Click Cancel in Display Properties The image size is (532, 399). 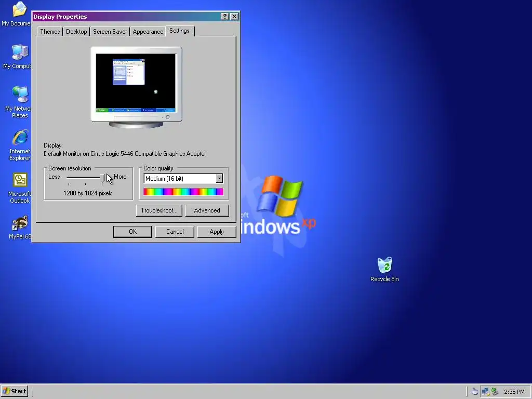(x=175, y=232)
